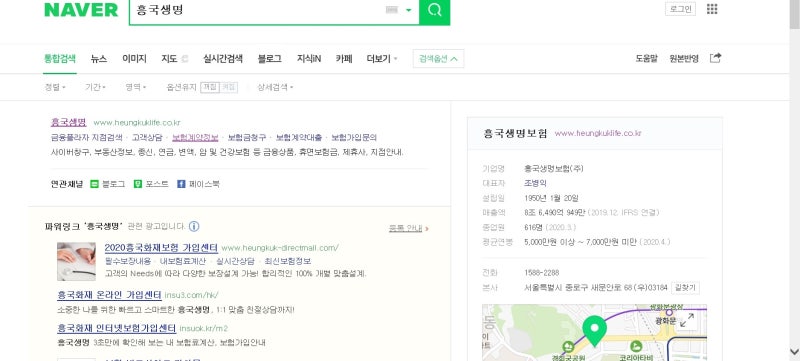The width and height of the screenshot is (800, 361).
Task: Open the 보험계약대출 sublink
Action: (299, 138)
